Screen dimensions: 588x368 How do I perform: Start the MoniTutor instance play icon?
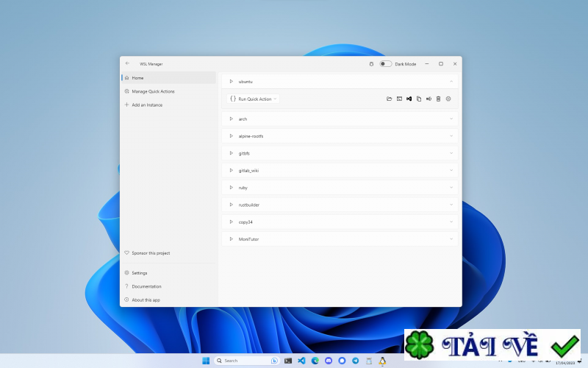[x=231, y=238]
